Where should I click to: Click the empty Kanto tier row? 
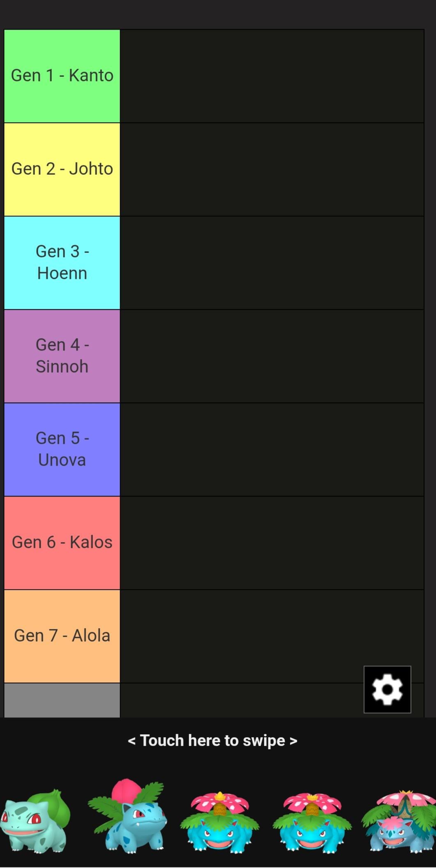tap(272, 76)
